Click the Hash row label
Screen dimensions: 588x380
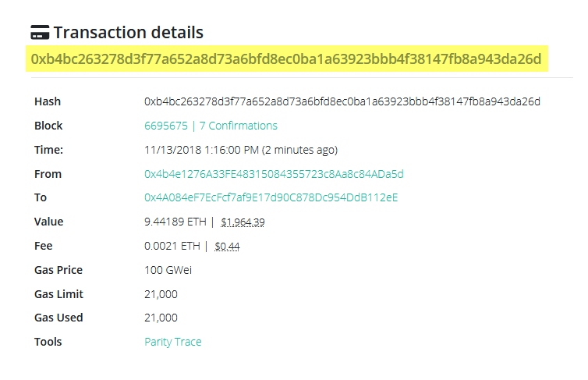pos(48,101)
